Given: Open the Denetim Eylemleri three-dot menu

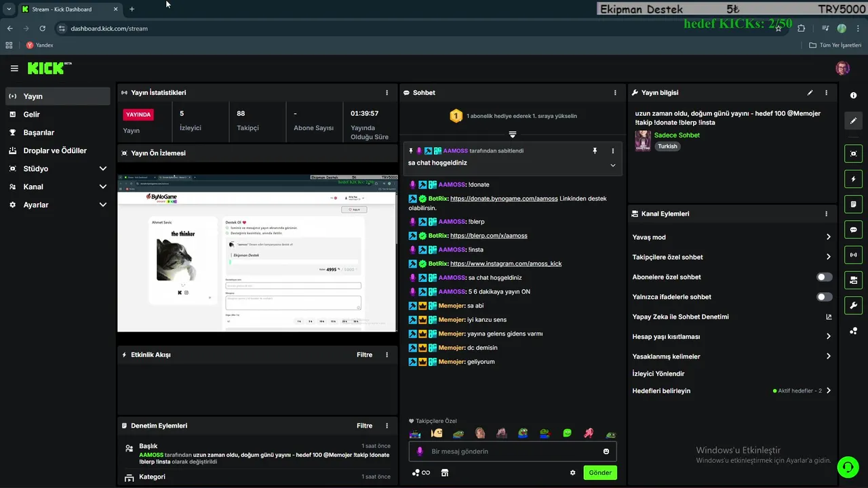Looking at the screenshot, I should pyautogui.click(x=387, y=426).
